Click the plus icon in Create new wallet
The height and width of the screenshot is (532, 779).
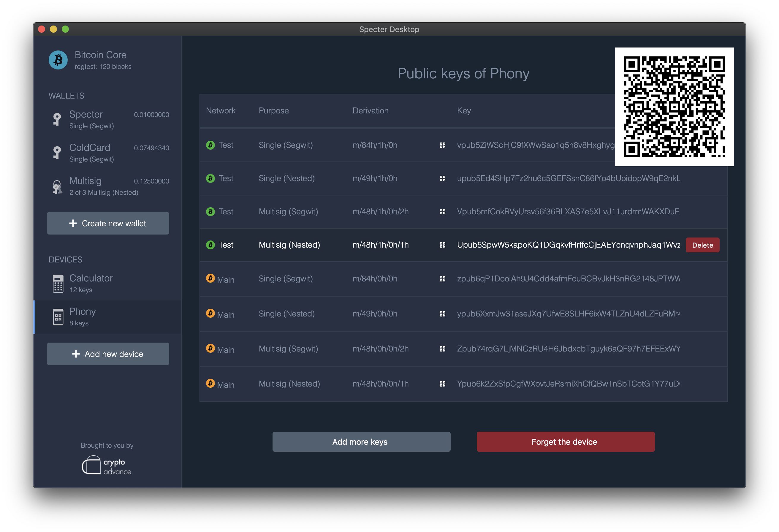[x=73, y=223]
